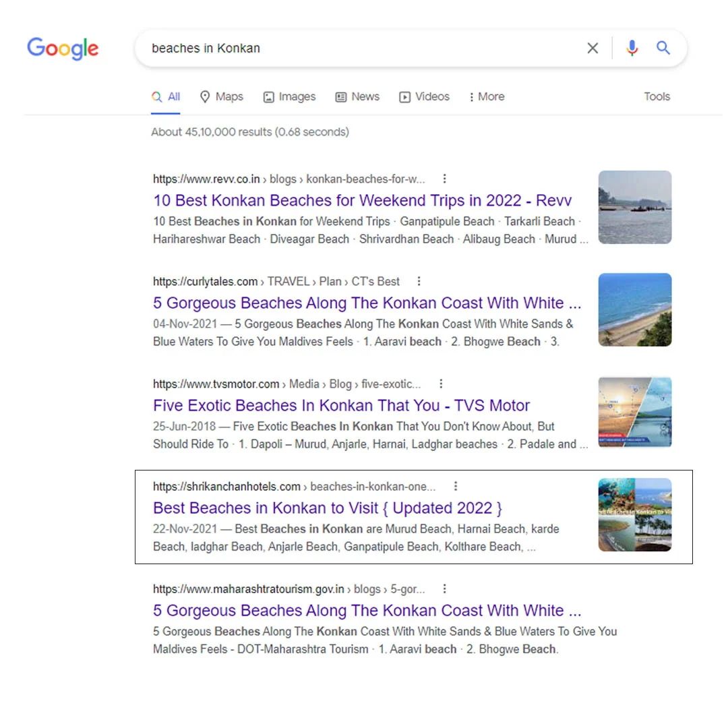Open options menu for revv.co.in result
Viewport: 728px width, 728px height.
click(x=444, y=179)
